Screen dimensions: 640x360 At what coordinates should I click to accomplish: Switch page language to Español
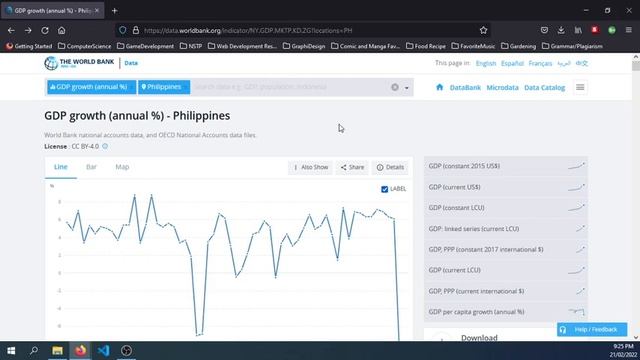tap(512, 63)
